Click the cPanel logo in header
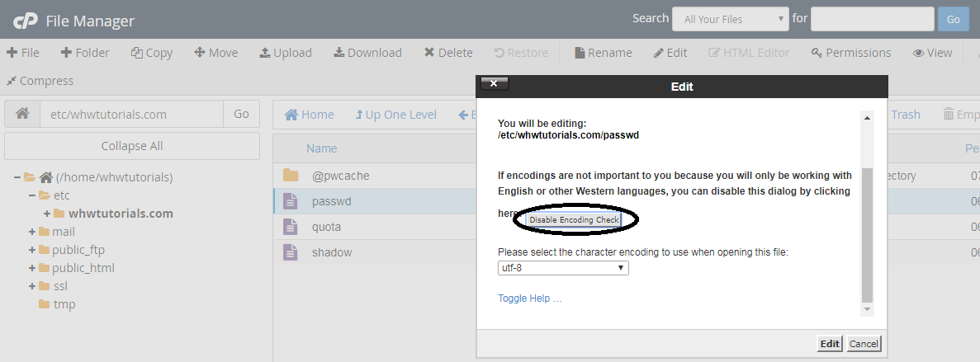 26,21
